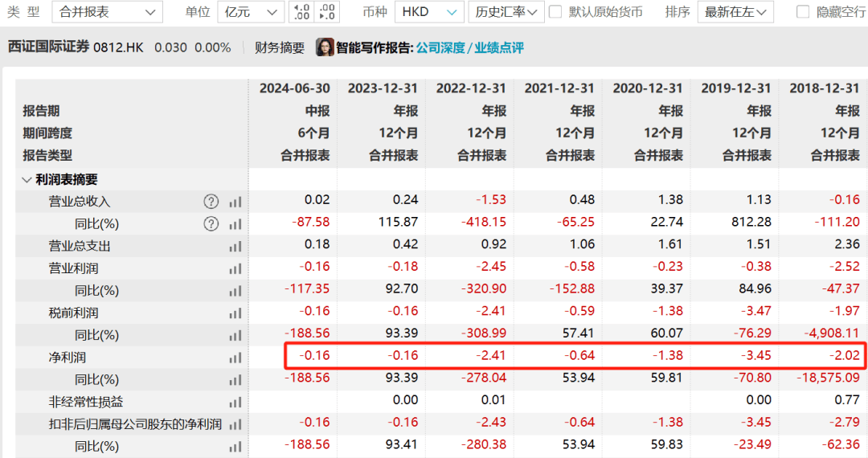Select the 2020-12-31 column header
This screenshot has width=868, height=458.
pyautogui.click(x=648, y=88)
